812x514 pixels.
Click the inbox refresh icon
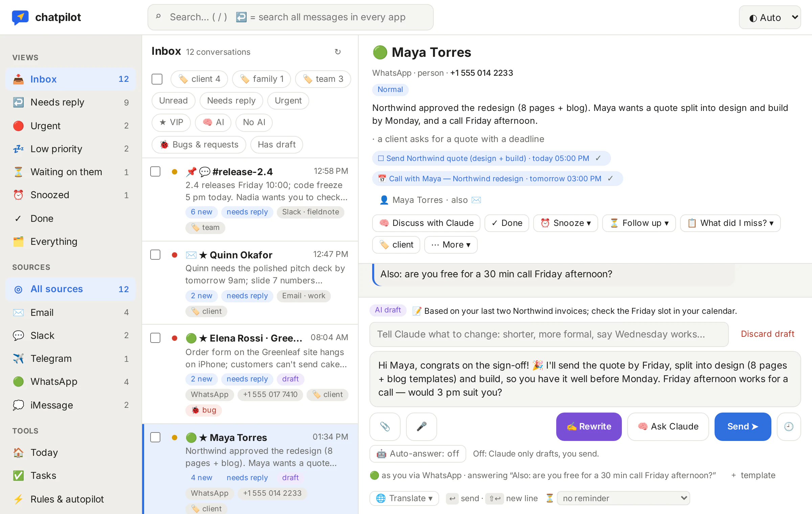(x=337, y=52)
